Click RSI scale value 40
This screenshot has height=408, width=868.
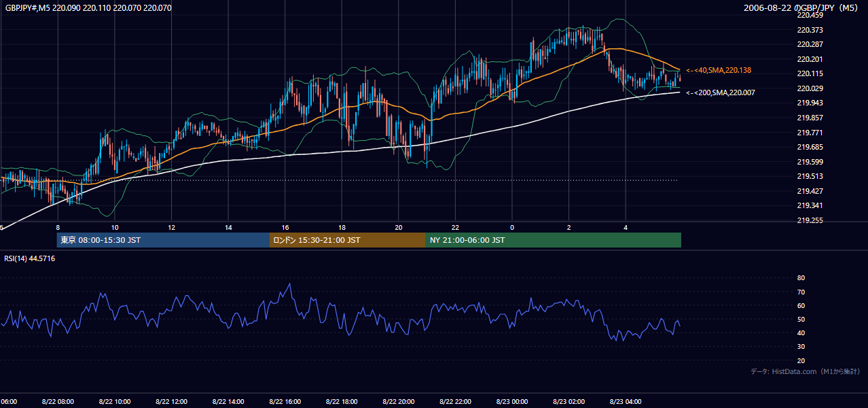pyautogui.click(x=801, y=333)
